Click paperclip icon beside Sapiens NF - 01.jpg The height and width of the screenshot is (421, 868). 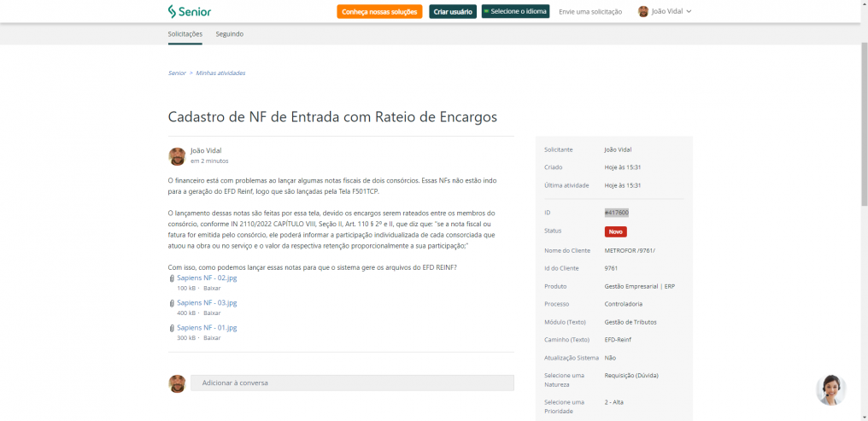[172, 328]
